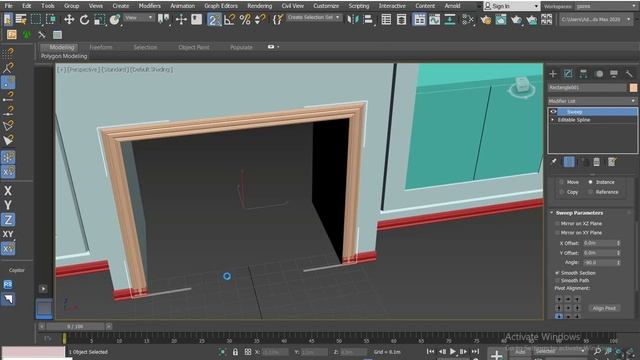
Task: Click the object color swatch
Action: pos(633,87)
